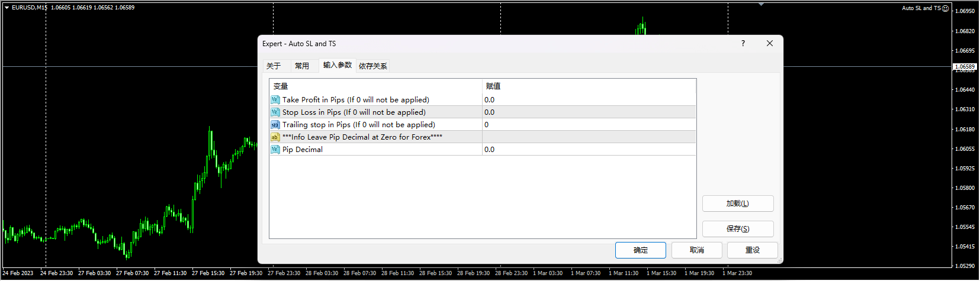This screenshot has width=980, height=281.
Task: Click the 赋值 column header
Action: coord(589,86)
